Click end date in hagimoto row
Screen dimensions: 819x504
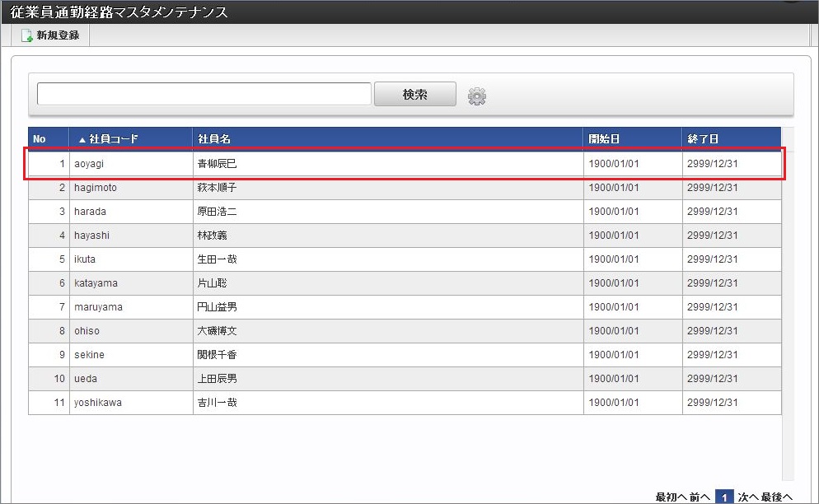coord(713,188)
